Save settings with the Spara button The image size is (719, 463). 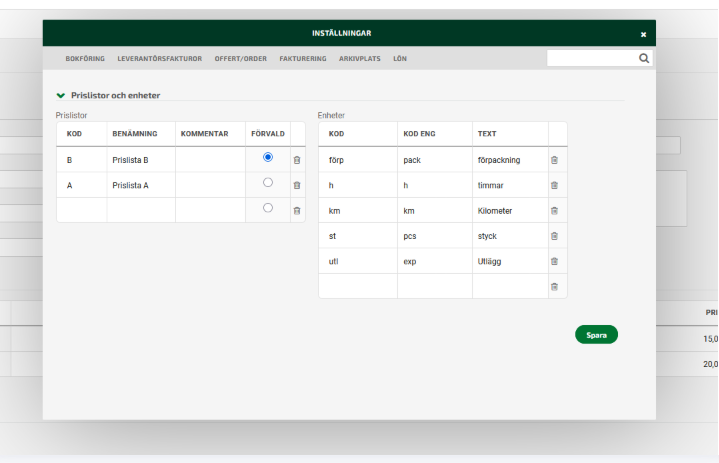(x=596, y=335)
